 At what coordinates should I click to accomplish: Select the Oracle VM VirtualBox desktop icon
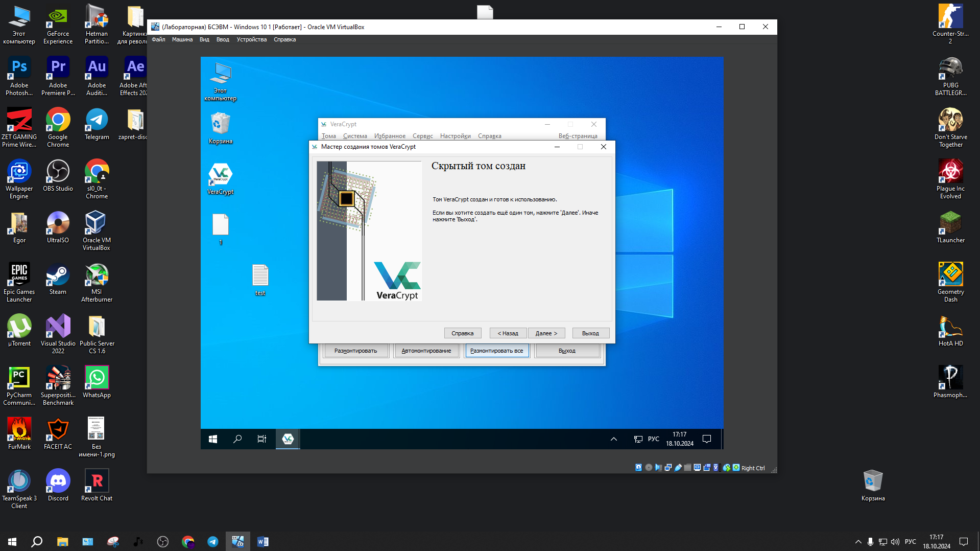tap(97, 231)
